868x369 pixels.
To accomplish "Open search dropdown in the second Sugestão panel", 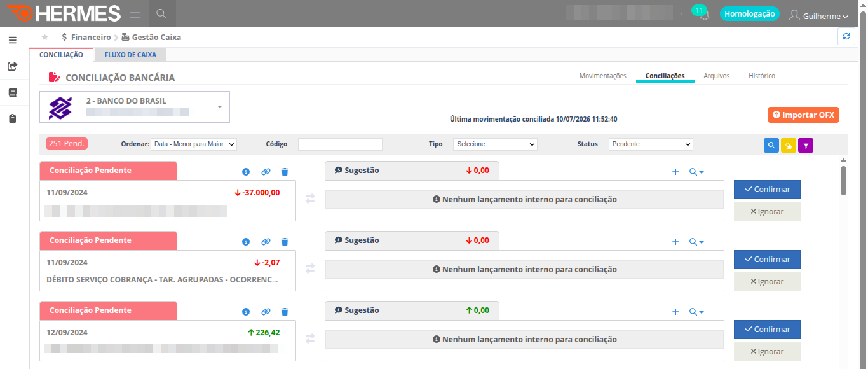I will click(x=696, y=242).
